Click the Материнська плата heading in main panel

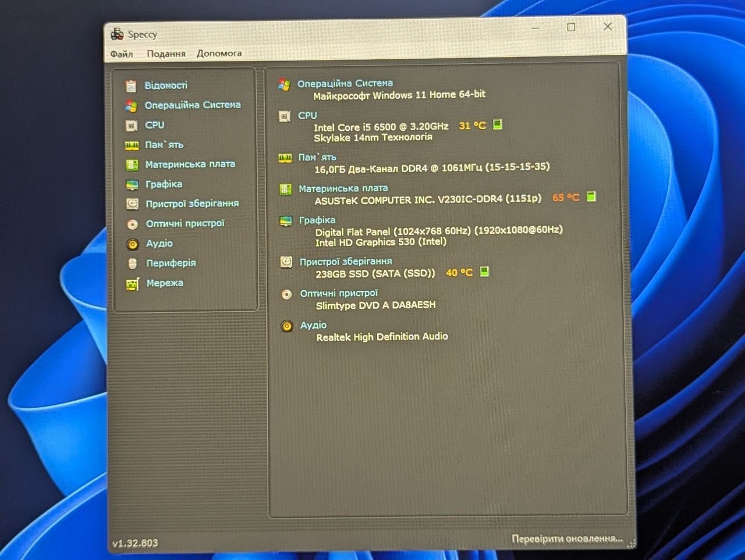tap(343, 188)
